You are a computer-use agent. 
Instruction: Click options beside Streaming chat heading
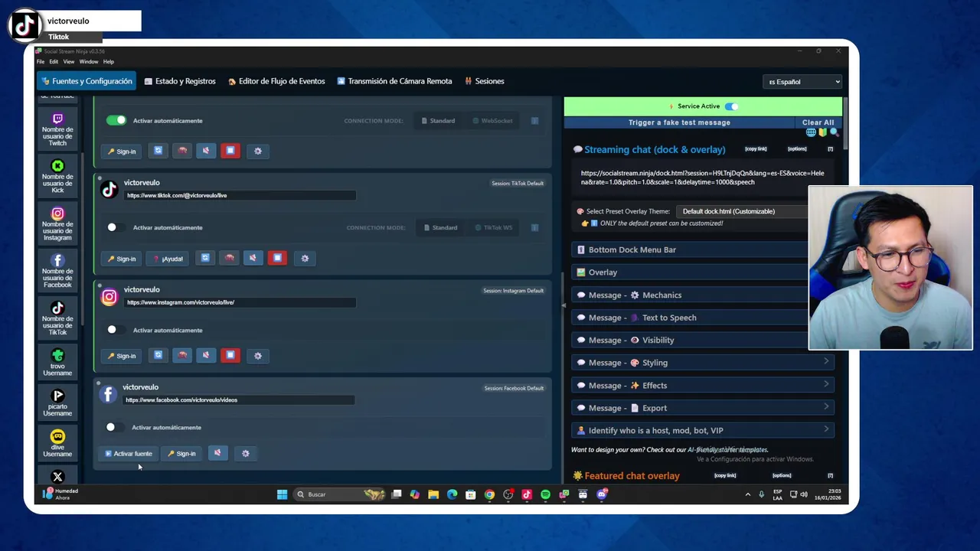pyautogui.click(x=797, y=149)
